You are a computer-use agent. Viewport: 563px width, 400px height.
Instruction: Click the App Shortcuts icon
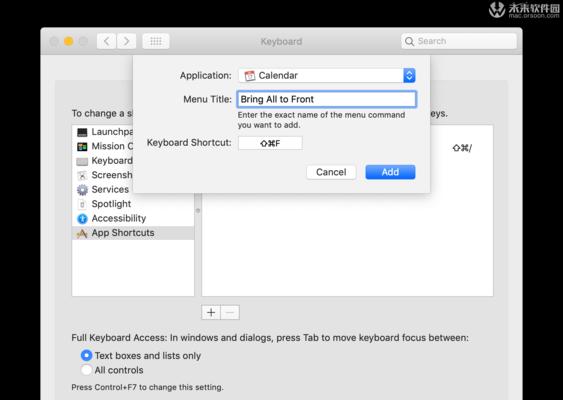[x=82, y=233]
